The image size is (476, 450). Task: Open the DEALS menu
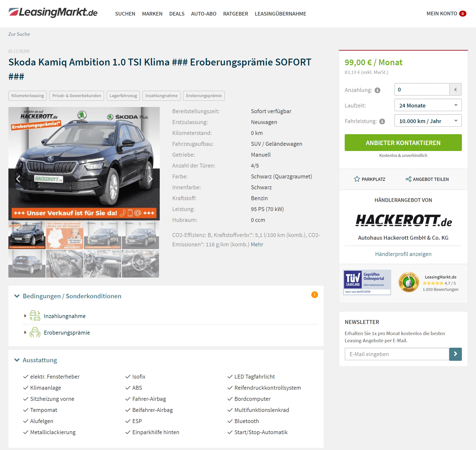tap(177, 14)
